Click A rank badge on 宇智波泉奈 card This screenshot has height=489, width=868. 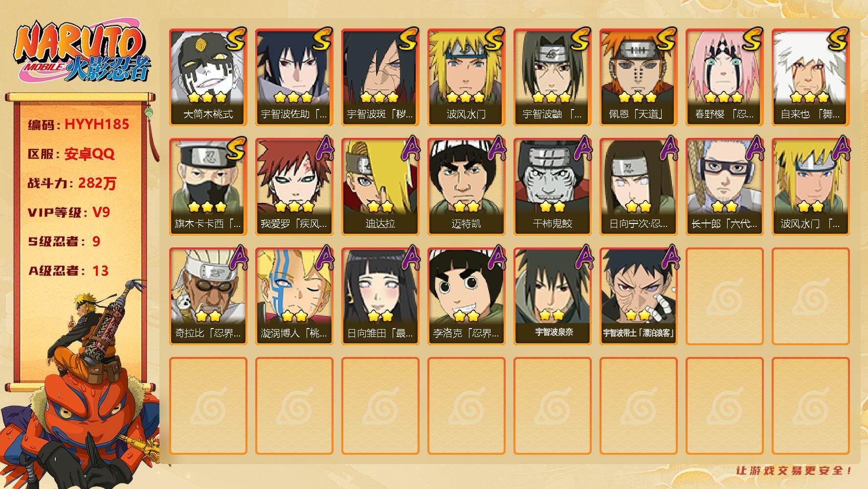[x=581, y=258]
